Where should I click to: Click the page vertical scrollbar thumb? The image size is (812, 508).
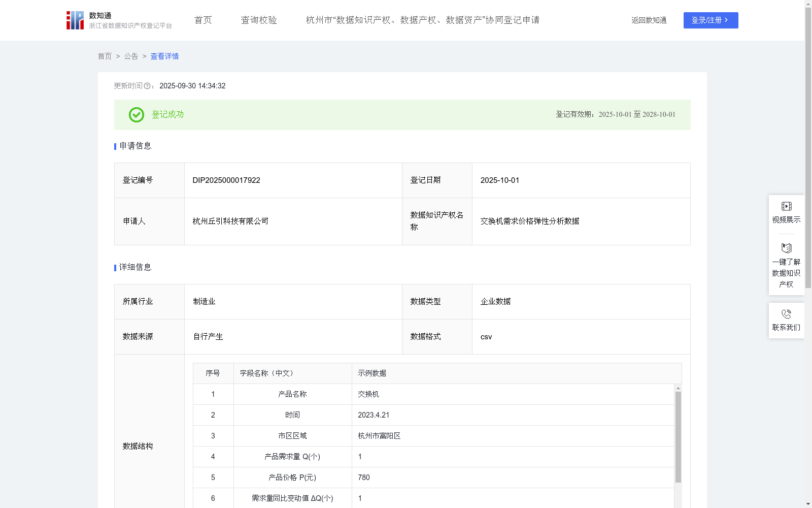[x=808, y=147]
